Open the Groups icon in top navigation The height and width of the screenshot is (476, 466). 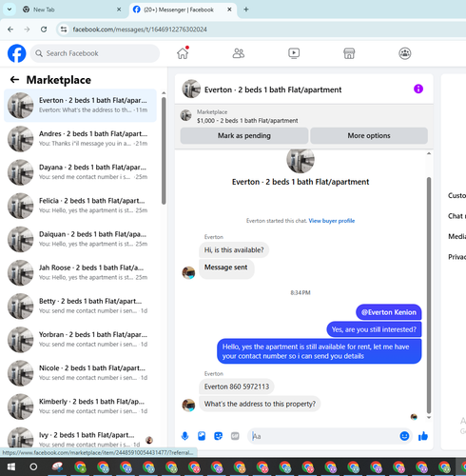[x=405, y=53]
